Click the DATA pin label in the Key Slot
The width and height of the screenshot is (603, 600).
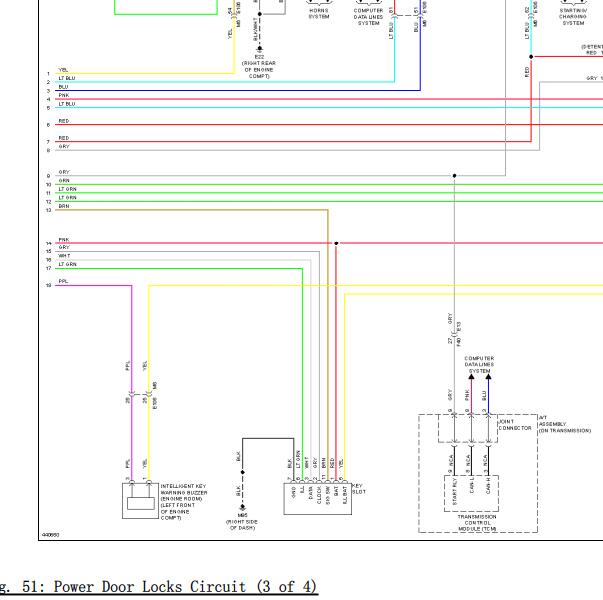310,493
